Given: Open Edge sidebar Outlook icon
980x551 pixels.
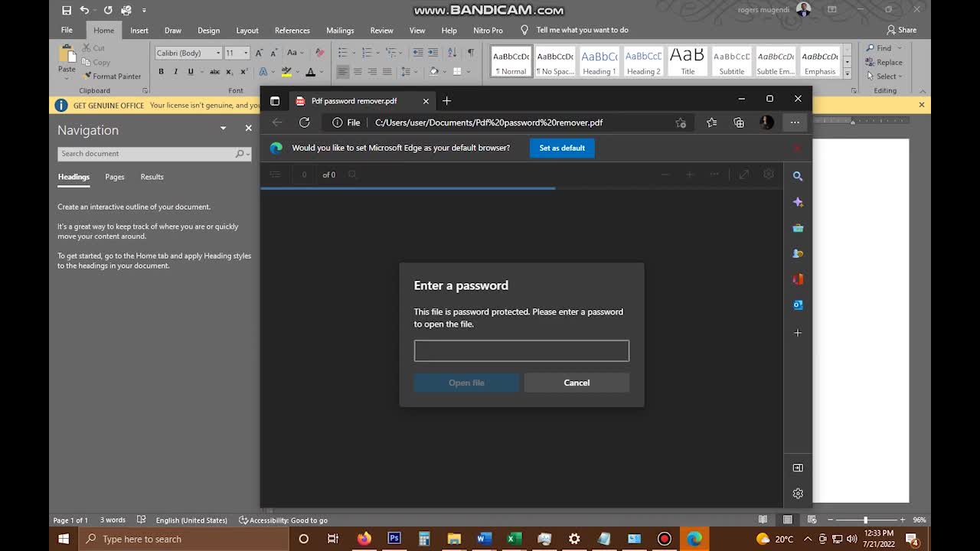Looking at the screenshot, I should tap(798, 305).
